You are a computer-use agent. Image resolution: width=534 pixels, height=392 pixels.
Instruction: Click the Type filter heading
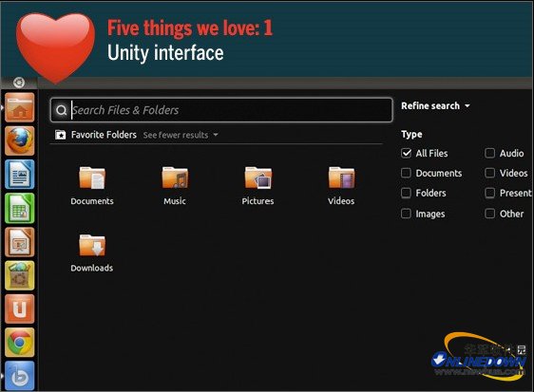(x=411, y=135)
